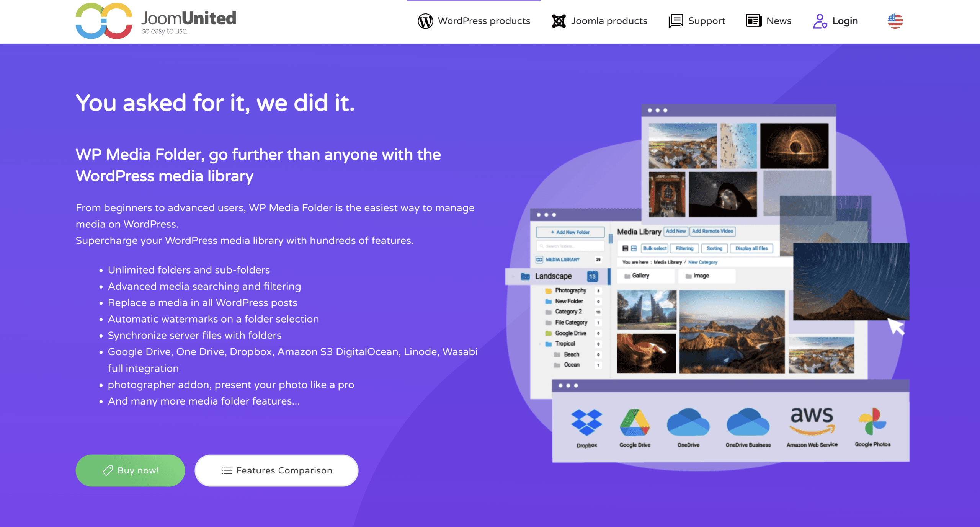Select the Landscape folder
This screenshot has height=527, width=980.
point(558,276)
